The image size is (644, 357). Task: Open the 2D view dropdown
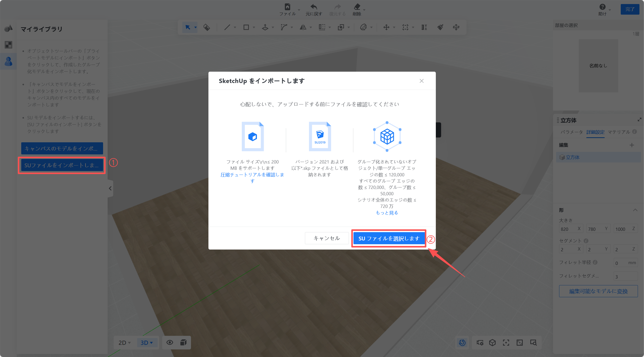pos(125,343)
